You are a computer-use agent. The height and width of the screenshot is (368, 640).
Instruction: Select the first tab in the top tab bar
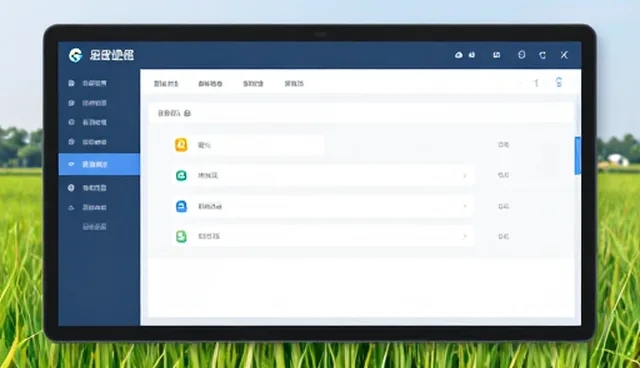coord(166,84)
